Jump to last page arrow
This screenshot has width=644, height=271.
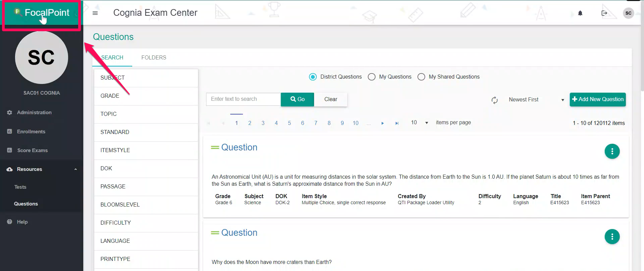click(397, 123)
